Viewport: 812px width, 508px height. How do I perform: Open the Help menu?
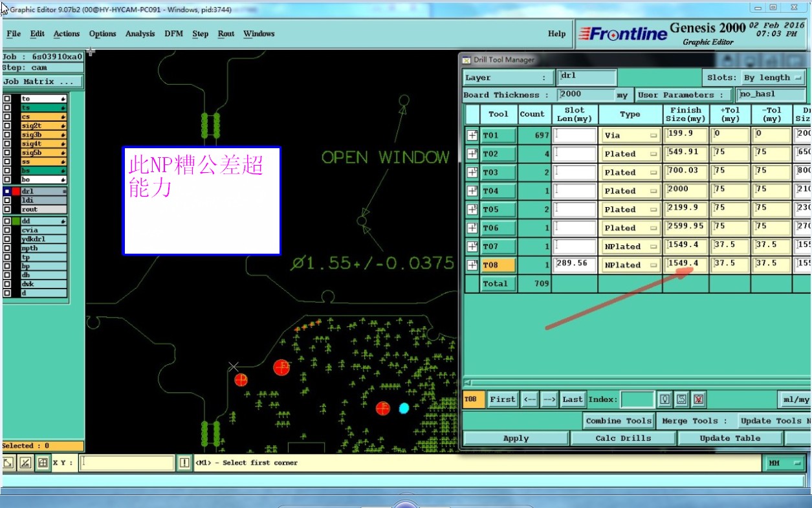click(x=556, y=34)
